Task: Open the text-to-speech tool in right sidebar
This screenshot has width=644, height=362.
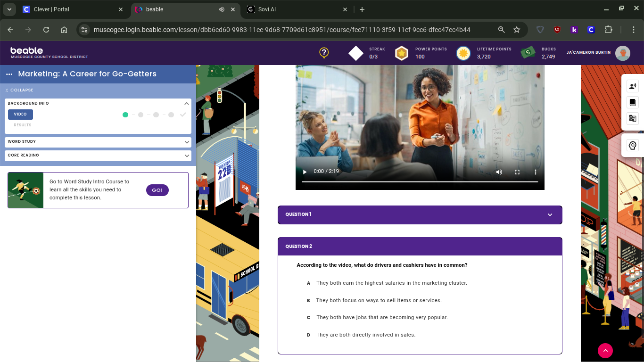Action: (633, 86)
